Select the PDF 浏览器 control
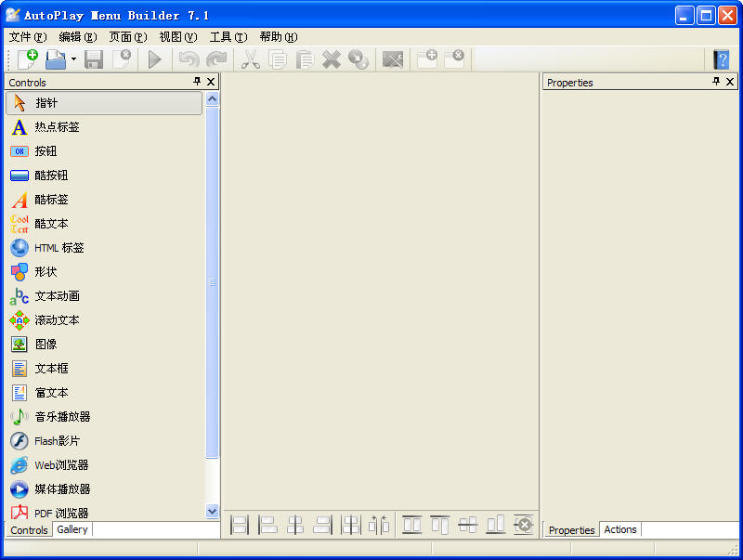743x560 pixels. click(x=58, y=513)
